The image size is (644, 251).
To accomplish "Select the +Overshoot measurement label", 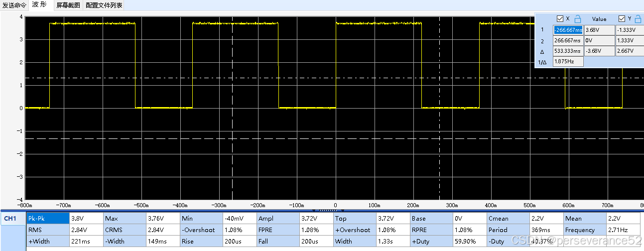I will coord(355,230).
